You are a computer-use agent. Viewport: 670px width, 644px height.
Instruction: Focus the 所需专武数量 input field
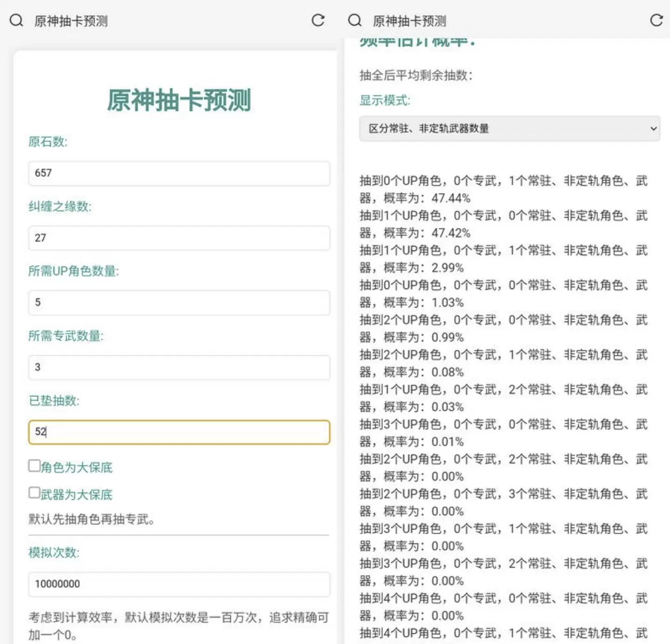click(179, 367)
